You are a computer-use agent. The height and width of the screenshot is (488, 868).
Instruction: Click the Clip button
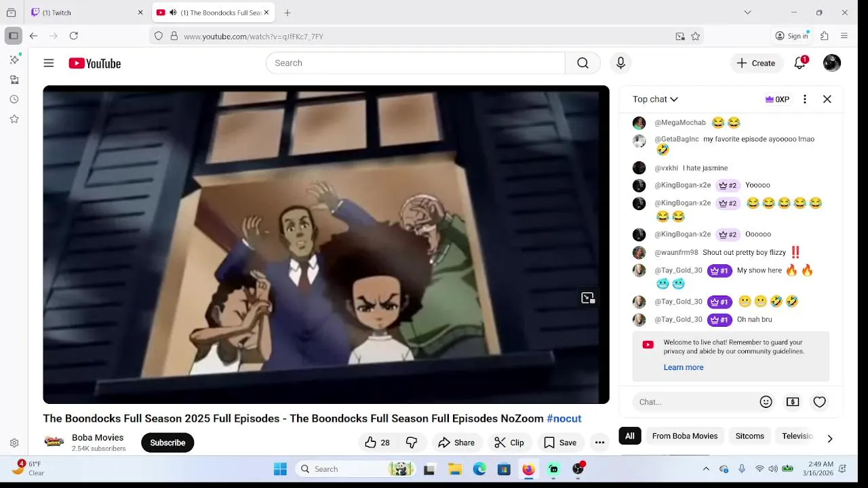click(x=509, y=443)
